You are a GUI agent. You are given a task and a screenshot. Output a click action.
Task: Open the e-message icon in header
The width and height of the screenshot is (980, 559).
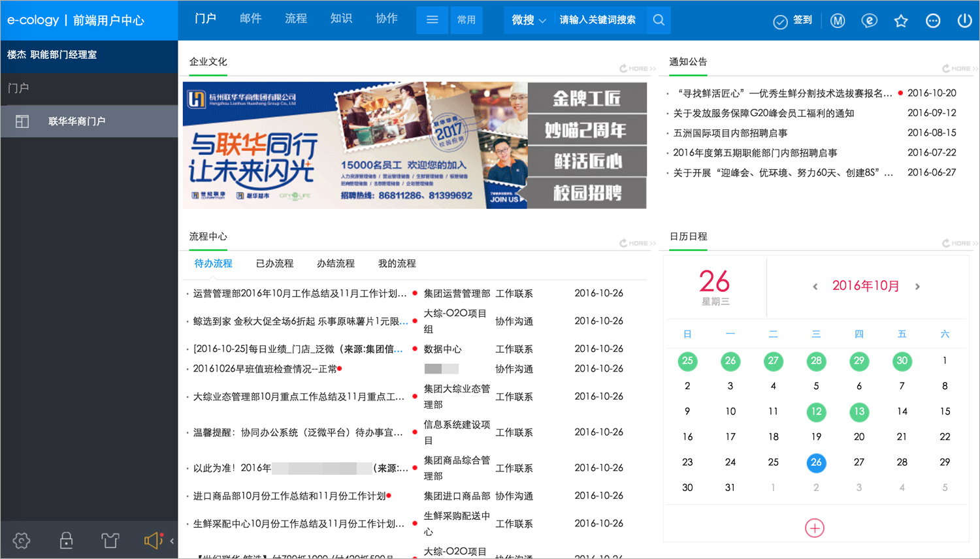point(869,21)
